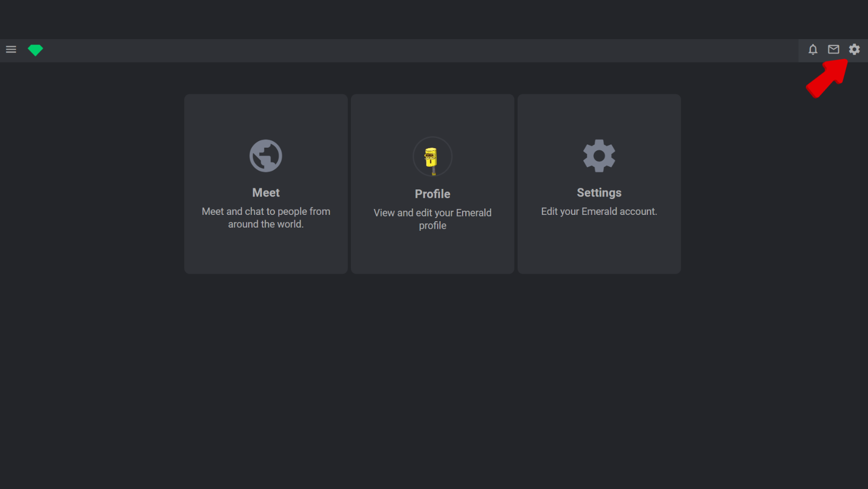868x489 pixels.
Task: Click blank lower area of Settings card
Action: [599, 249]
